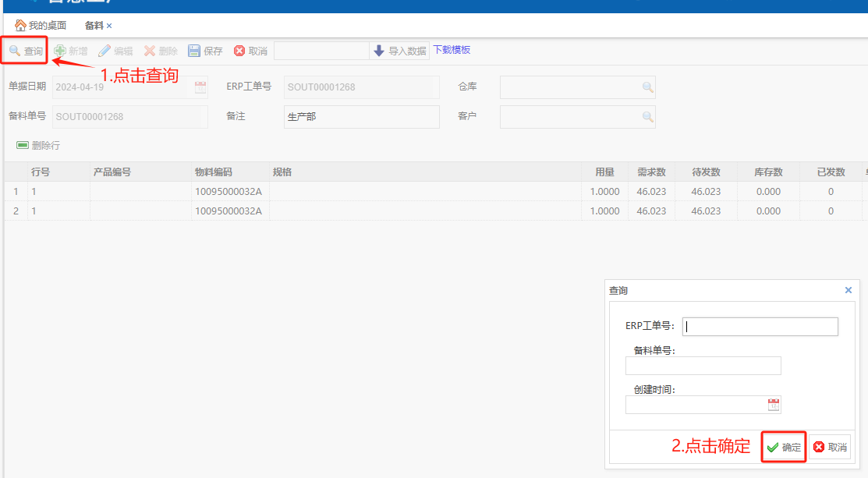
Task: Click the 删除行 delete row button
Action: tap(38, 146)
